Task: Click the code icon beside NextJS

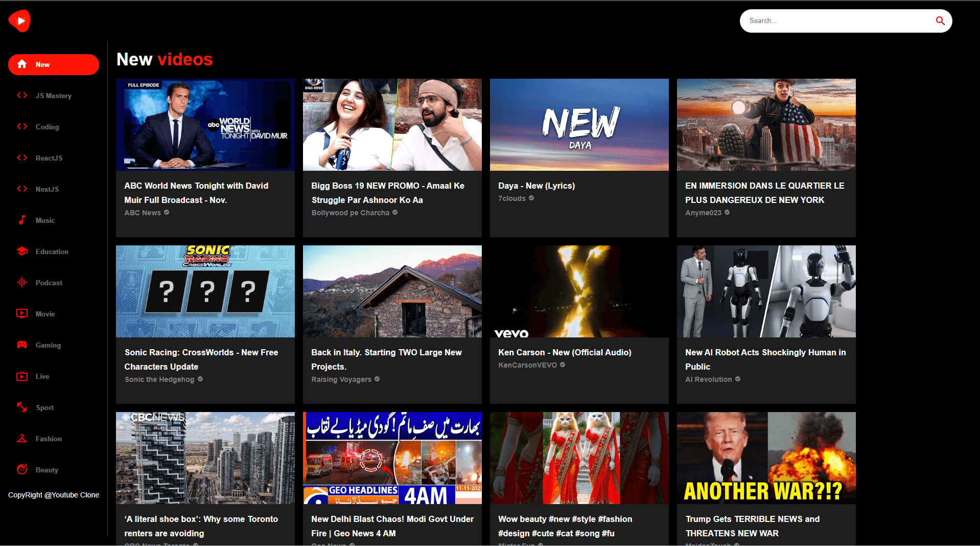Action: pos(22,189)
